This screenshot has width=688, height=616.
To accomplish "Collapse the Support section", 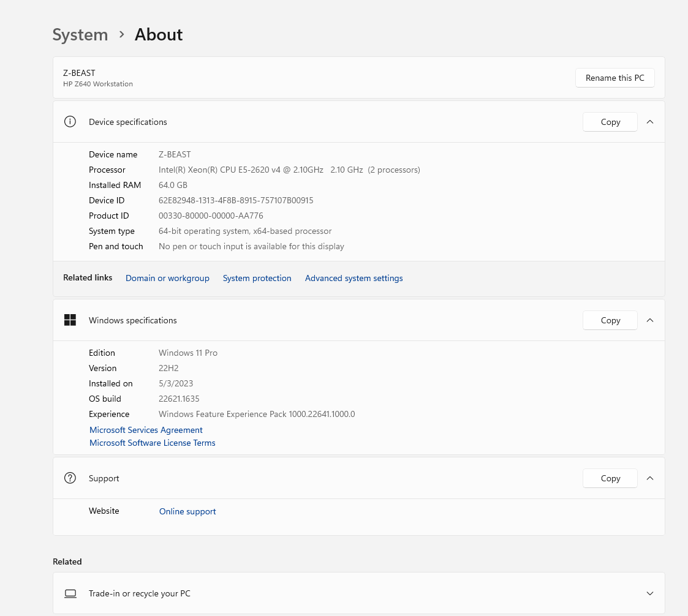I will [x=650, y=478].
